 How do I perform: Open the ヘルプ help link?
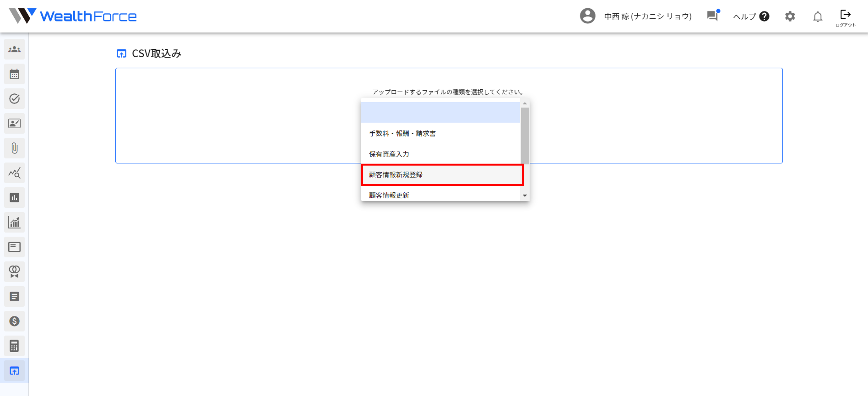pos(751,17)
